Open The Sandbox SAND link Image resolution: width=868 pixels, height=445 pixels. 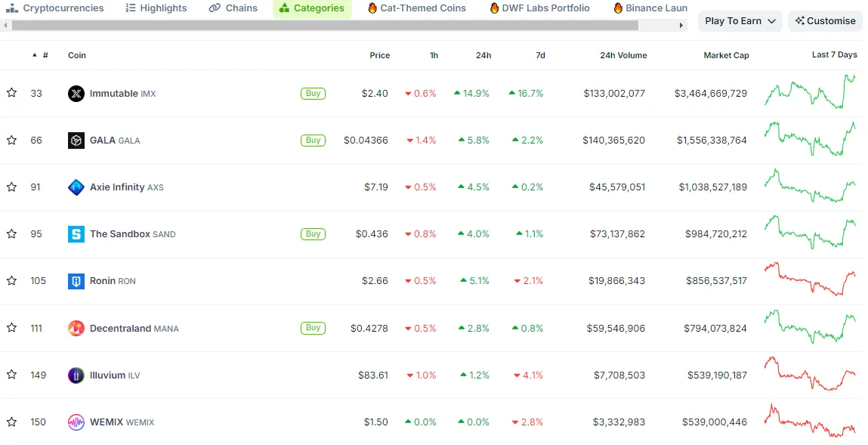tap(133, 234)
